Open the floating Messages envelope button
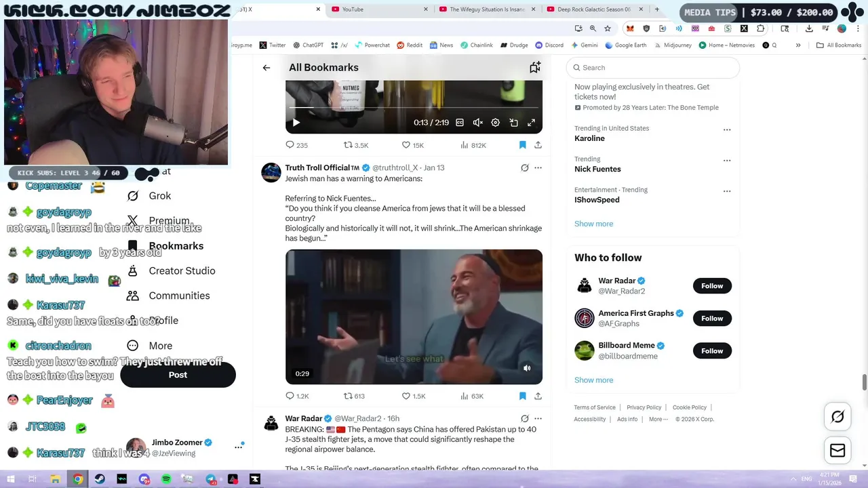Viewport: 868px width, 488px height. tap(837, 451)
